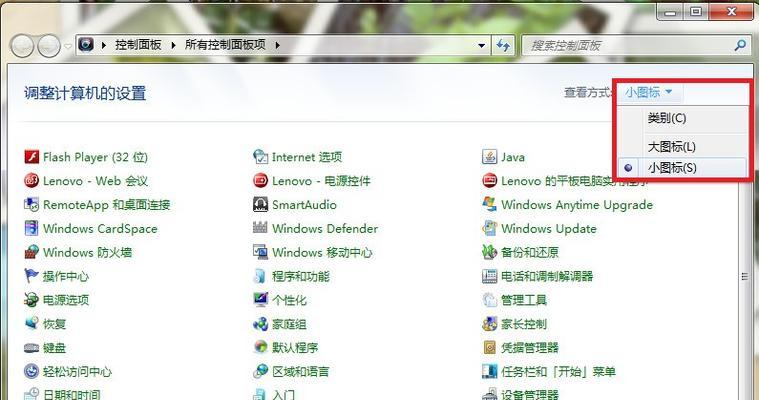Click the Windows CardSpace icon
Image resolution: width=759 pixels, height=400 pixels.
pos(31,228)
